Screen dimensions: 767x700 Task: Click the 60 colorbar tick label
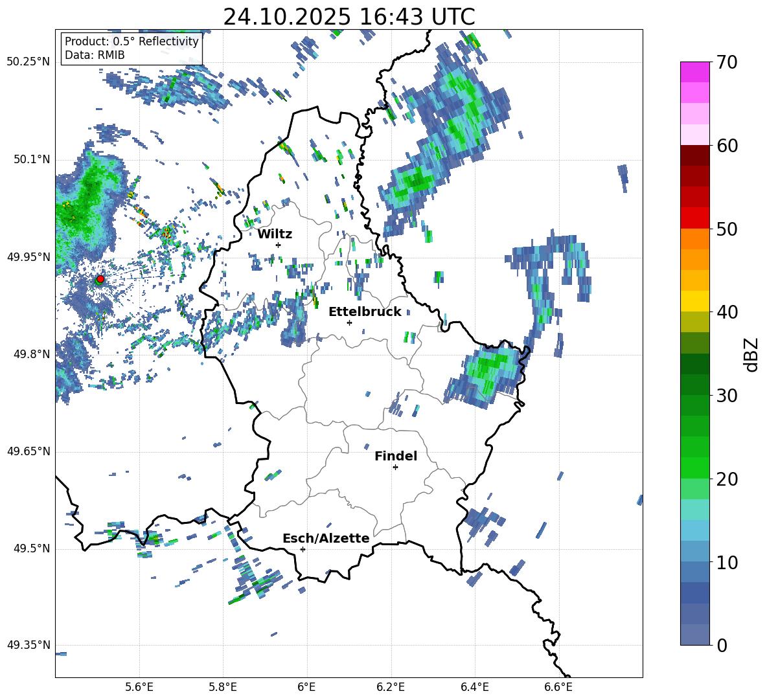[x=726, y=146]
